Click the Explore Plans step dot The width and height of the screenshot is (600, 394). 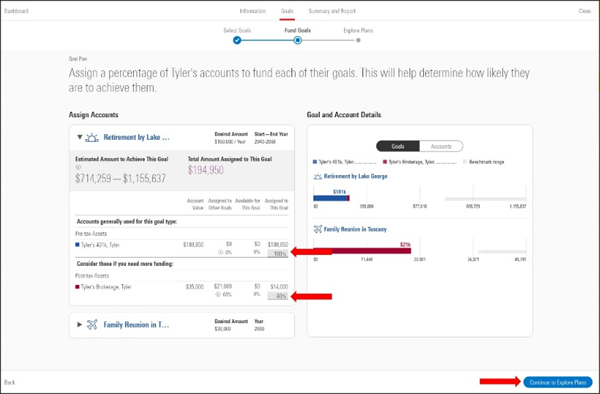pos(358,40)
